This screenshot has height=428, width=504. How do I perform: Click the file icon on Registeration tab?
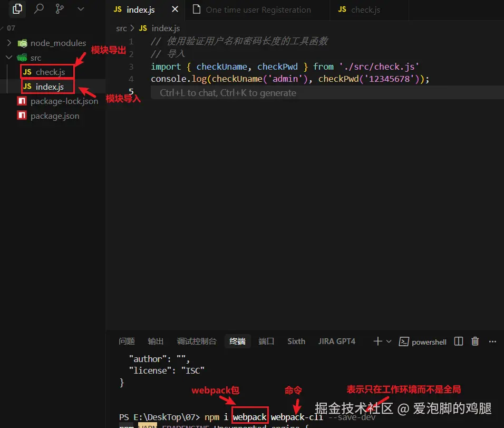[x=197, y=9]
